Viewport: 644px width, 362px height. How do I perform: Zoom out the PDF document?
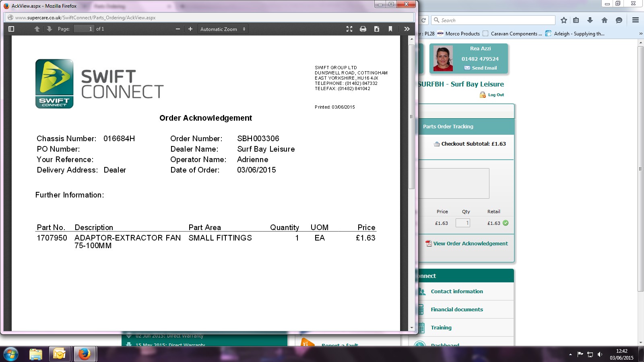point(178,29)
